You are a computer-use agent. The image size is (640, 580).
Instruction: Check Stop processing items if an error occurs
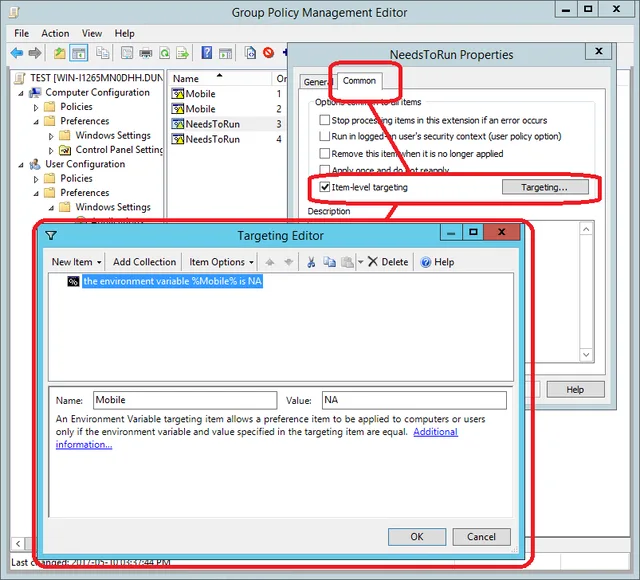[324, 120]
